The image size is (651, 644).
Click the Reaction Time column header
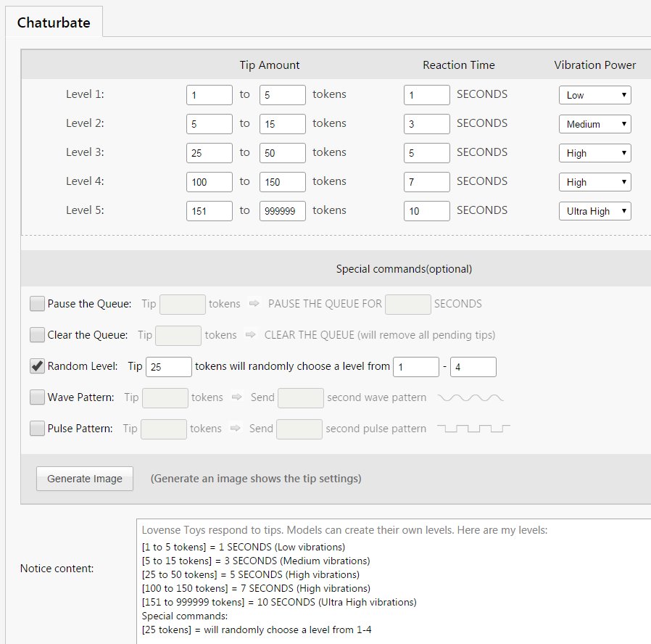(459, 65)
